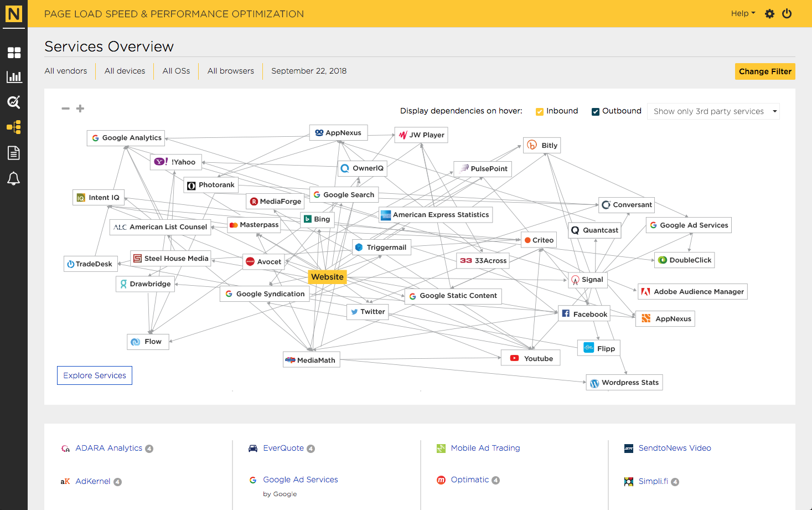Viewport: 812px width, 510px height.
Task: Select the TradeDesk graph node
Action: point(90,264)
